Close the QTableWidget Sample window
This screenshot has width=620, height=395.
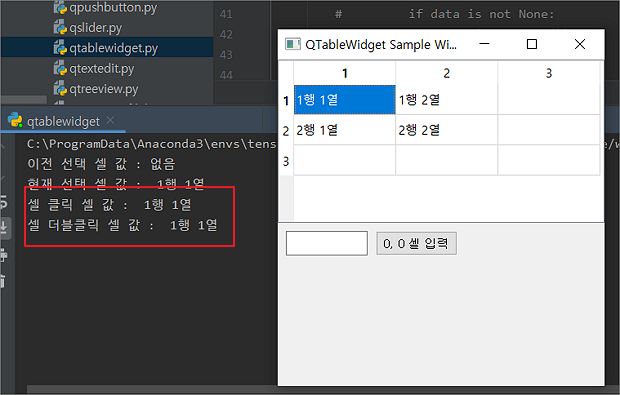[x=580, y=44]
